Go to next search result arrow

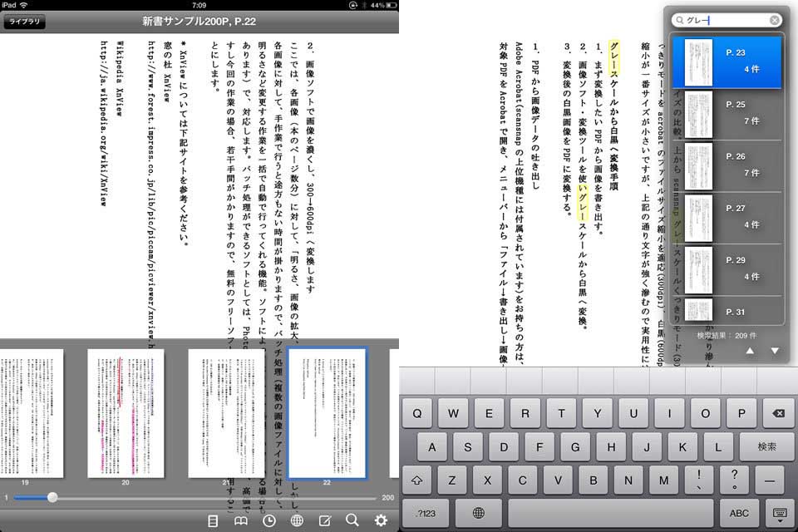point(775,351)
